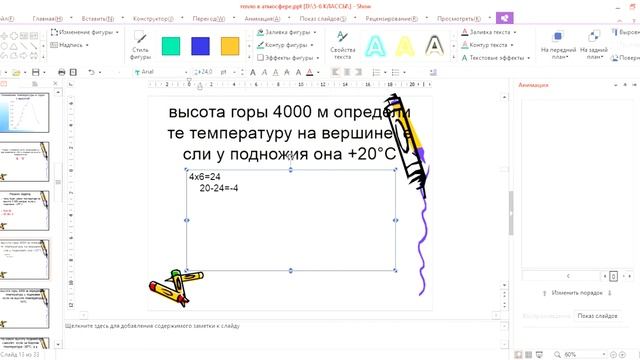The image size is (640, 360).
Task: Center-align the text in toolbar
Action: click(347, 72)
